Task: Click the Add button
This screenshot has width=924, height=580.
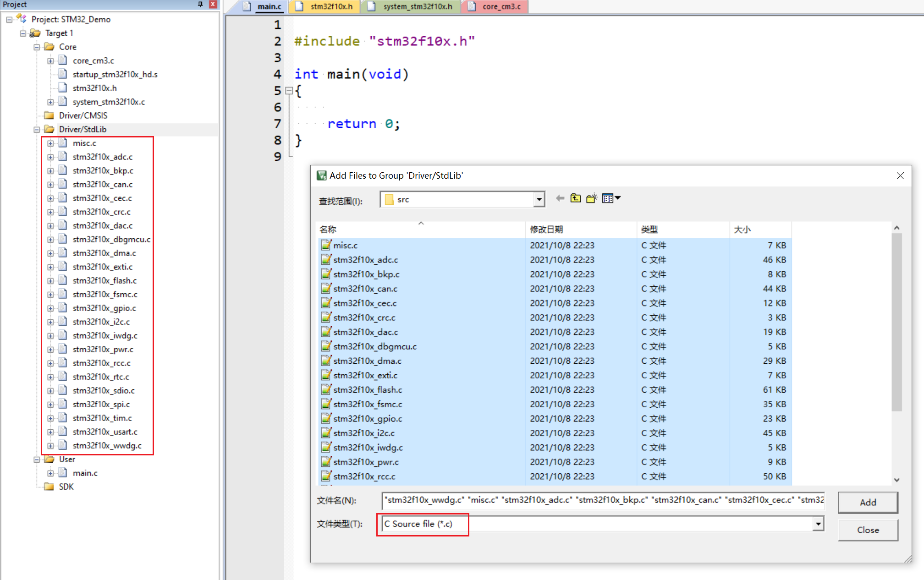Action: point(867,502)
